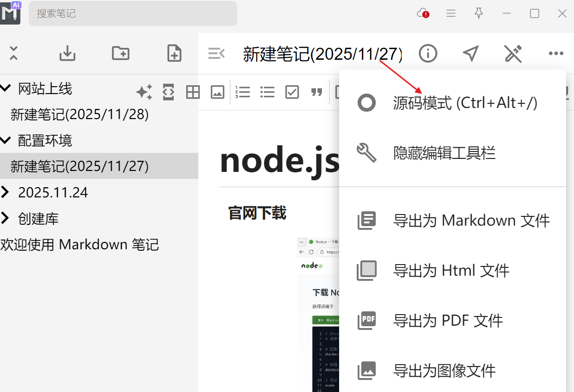Click the AI sparkle icon in toolbar

[144, 92]
